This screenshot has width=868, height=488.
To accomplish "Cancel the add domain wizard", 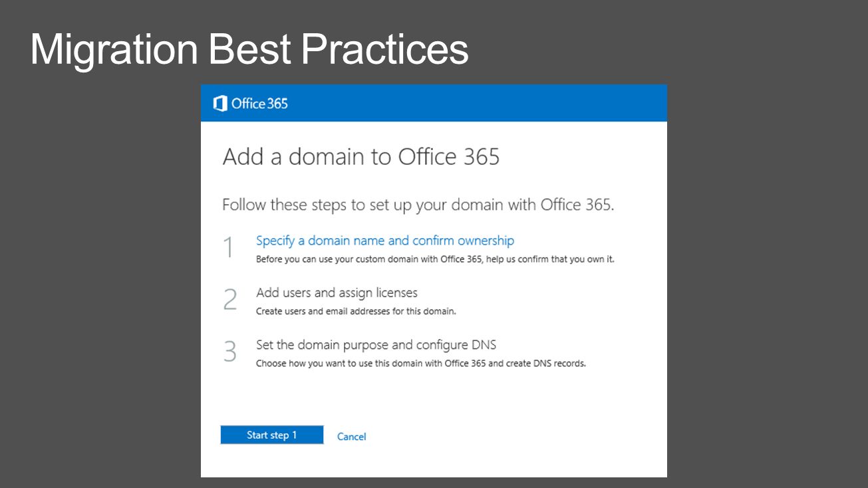I will [351, 436].
